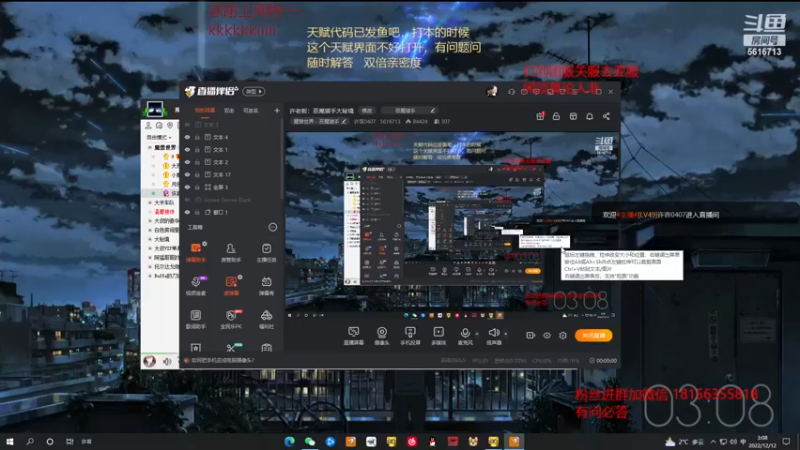
Task: Add 多媒体 multimedia source
Action: [438, 336]
